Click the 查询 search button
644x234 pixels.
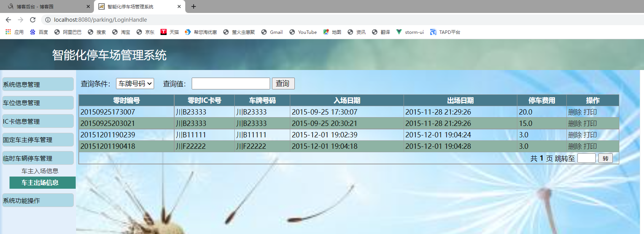(283, 83)
